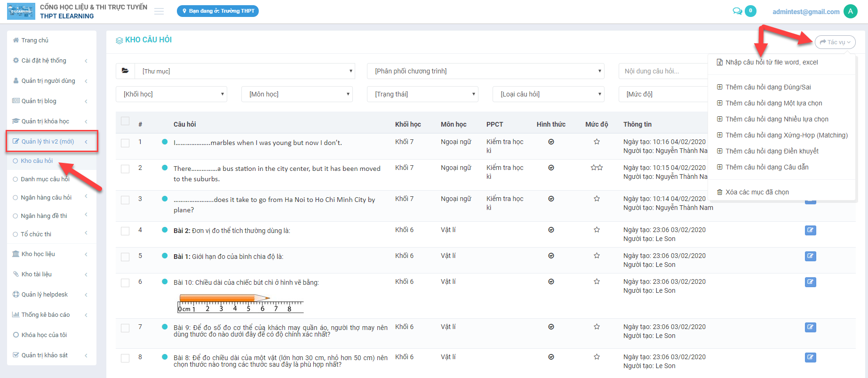
Task: Click the Nội dung câu hỏi search field
Action: 662,71
